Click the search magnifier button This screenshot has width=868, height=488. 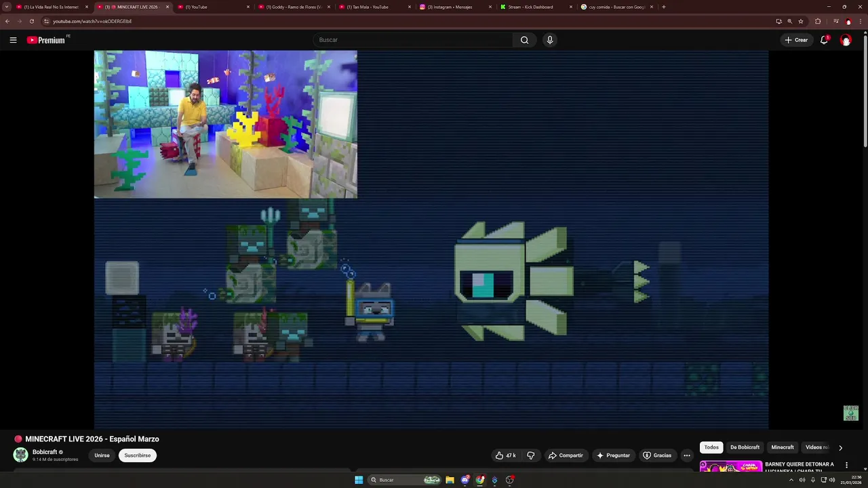[524, 40]
